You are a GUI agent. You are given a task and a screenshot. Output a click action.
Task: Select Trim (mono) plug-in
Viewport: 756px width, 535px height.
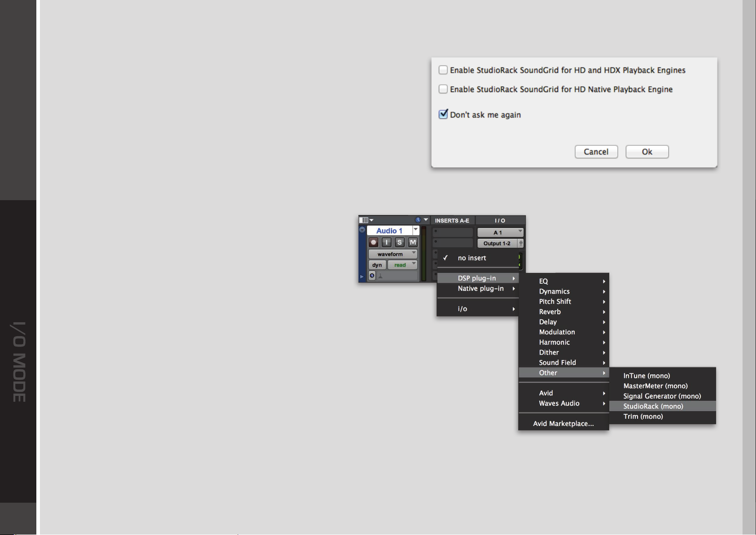[663, 417]
